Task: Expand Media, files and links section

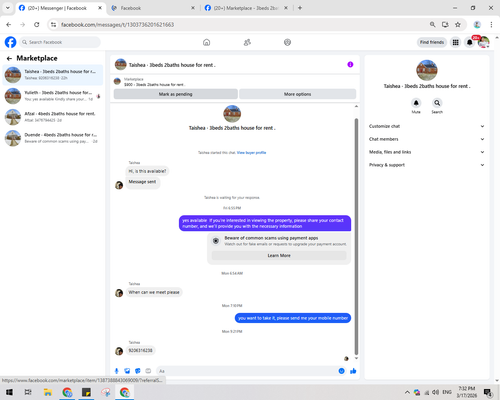Action: [x=426, y=152]
